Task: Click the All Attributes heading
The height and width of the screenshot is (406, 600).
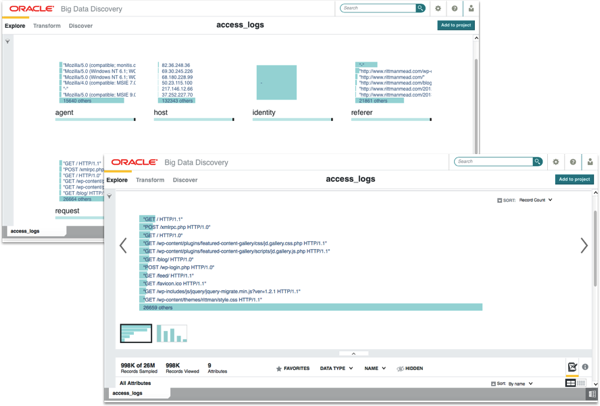Action: (x=135, y=383)
